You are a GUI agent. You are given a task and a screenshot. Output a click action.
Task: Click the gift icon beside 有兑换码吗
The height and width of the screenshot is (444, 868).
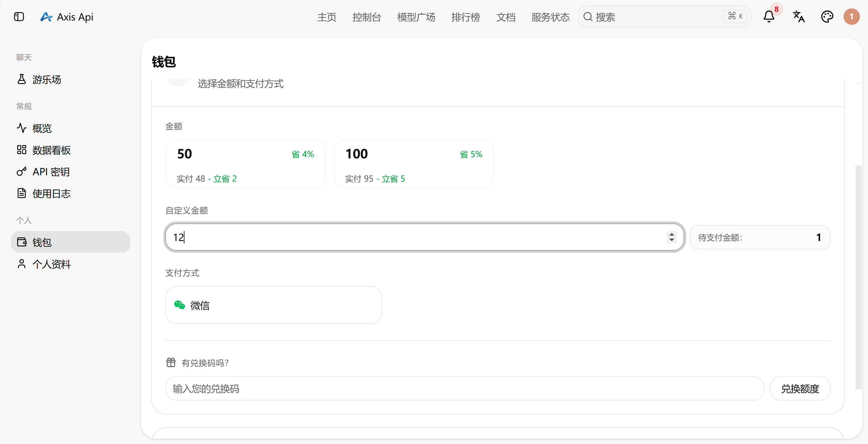pyautogui.click(x=171, y=363)
